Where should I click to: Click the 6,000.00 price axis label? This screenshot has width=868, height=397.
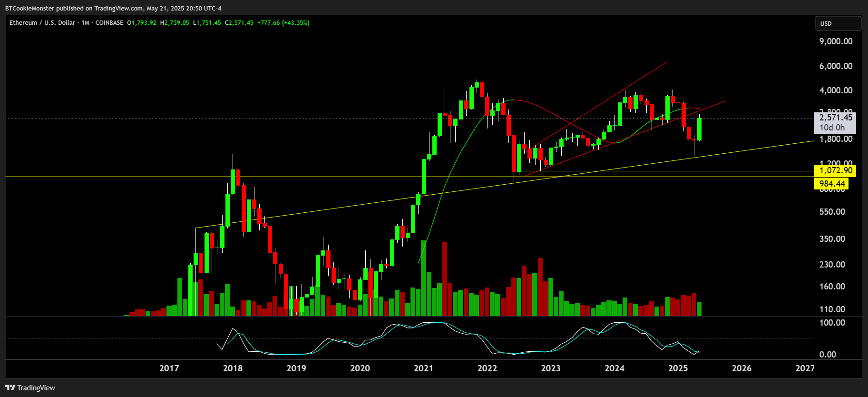pyautogui.click(x=836, y=66)
